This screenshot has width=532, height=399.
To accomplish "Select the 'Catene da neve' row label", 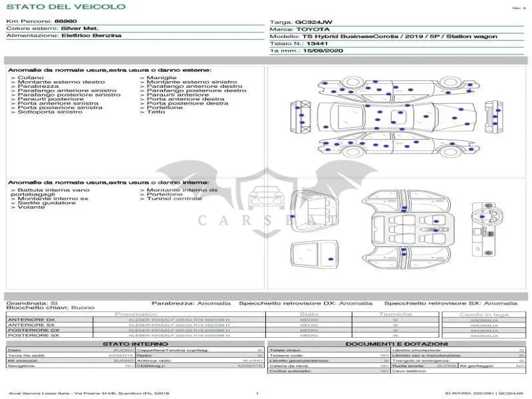I will click(x=289, y=366).
